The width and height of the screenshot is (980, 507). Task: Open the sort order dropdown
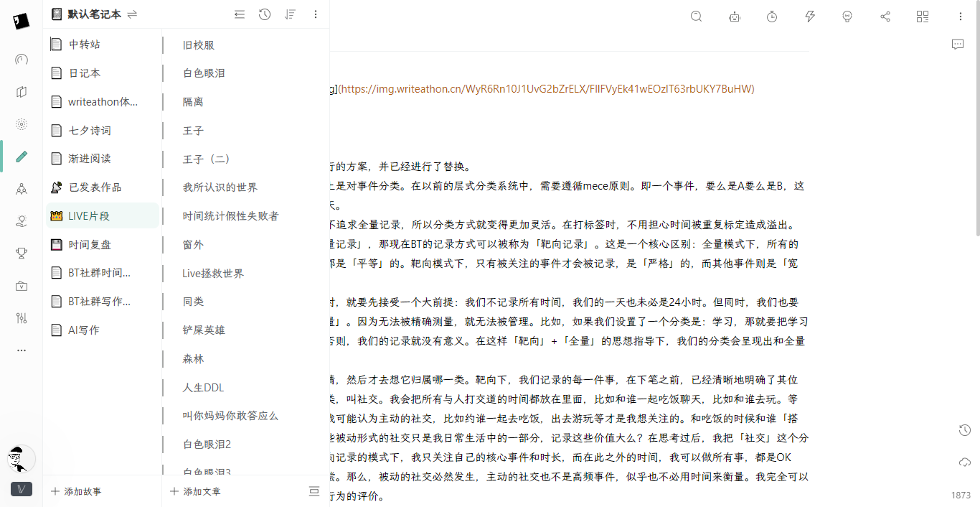[290, 14]
